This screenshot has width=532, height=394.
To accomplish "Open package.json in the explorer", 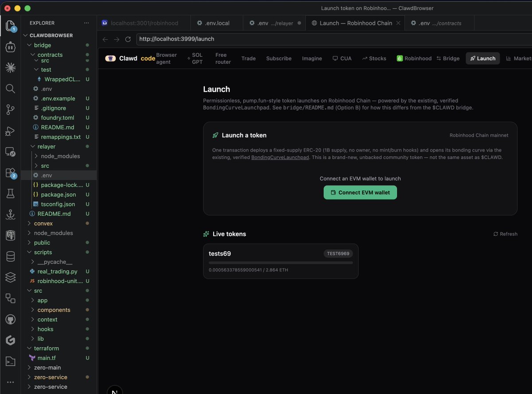I will tap(58, 195).
